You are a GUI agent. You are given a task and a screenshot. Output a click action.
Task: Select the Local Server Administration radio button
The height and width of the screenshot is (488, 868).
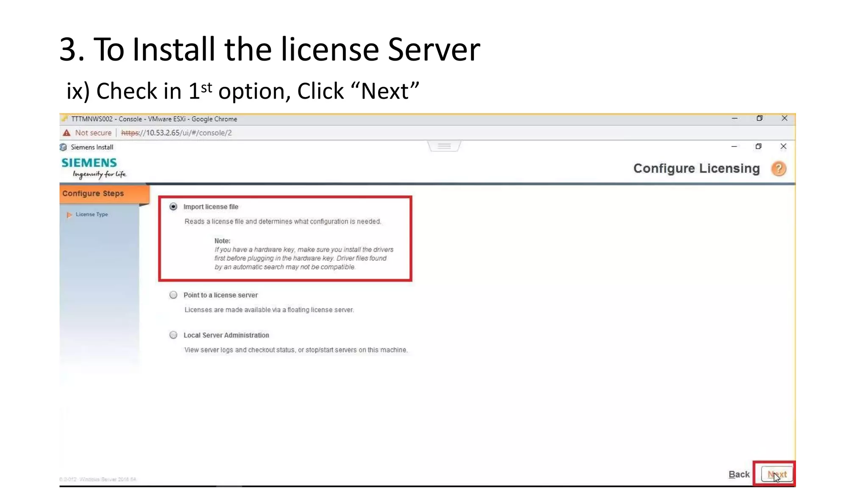173,335
